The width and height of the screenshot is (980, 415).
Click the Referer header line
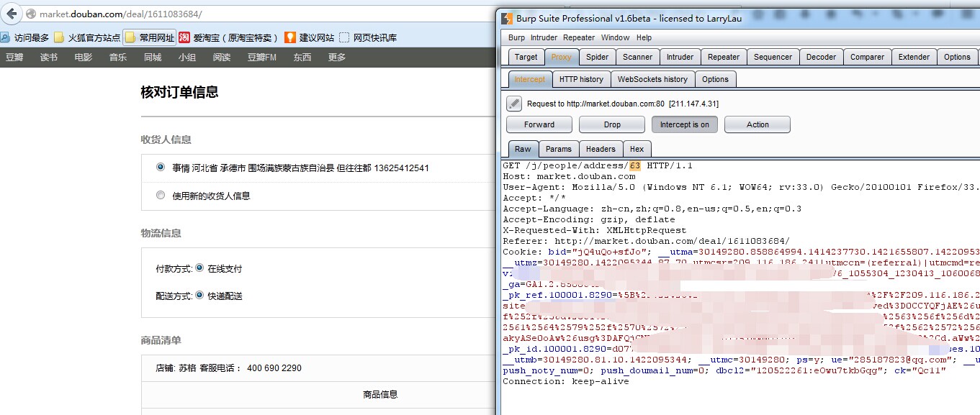click(x=646, y=241)
